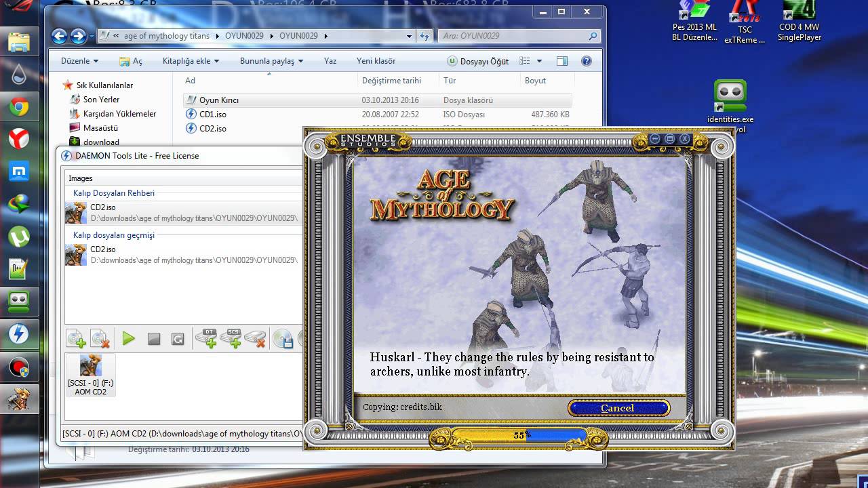Open Google Chrome from the taskbar

coord(18,106)
